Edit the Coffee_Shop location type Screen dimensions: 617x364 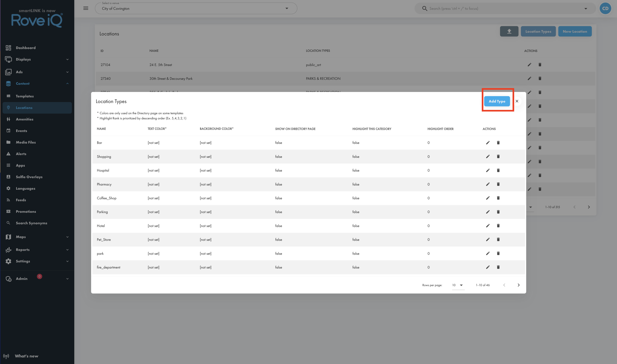coord(488,198)
